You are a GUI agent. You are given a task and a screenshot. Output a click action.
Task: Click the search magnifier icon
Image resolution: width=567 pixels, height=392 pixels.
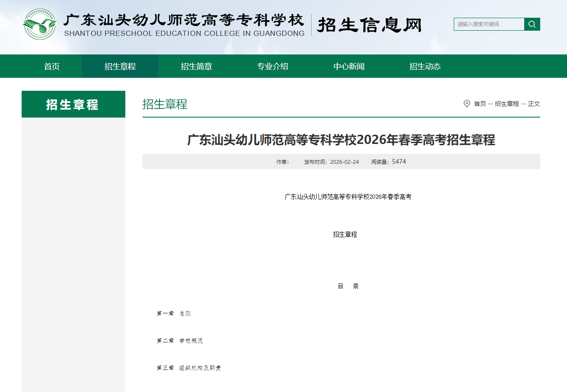[x=532, y=24]
